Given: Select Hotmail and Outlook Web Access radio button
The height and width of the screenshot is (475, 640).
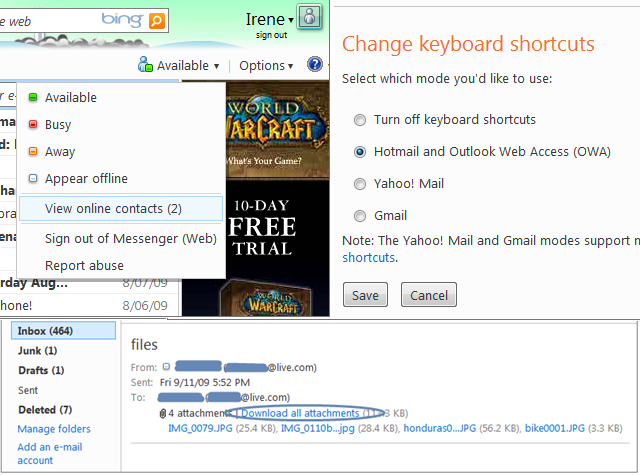Looking at the screenshot, I should coord(360,152).
